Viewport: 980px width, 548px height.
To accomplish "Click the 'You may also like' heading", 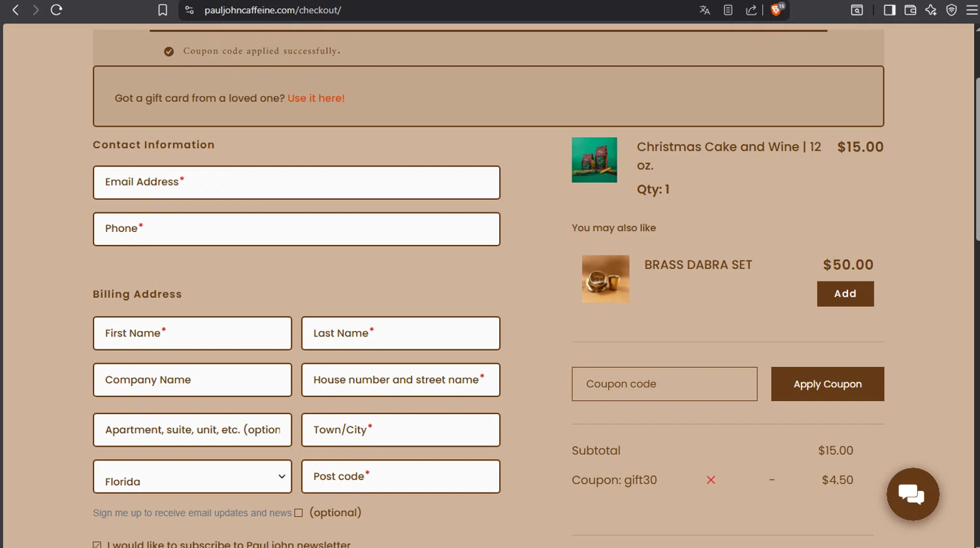I will [613, 228].
